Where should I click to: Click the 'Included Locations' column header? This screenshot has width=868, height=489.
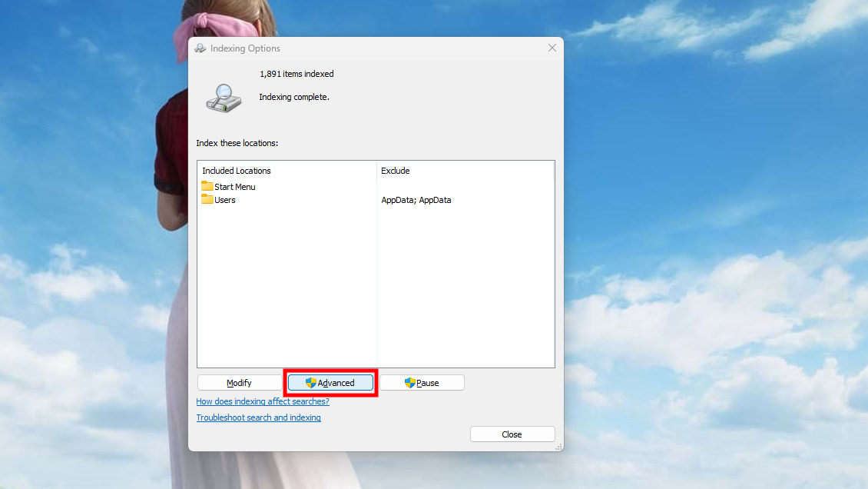tap(237, 171)
